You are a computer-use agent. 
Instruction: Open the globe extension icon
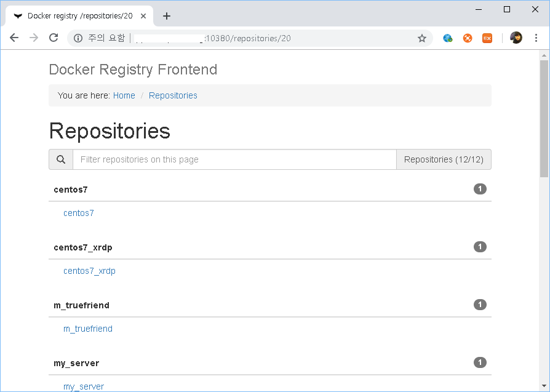click(x=448, y=38)
